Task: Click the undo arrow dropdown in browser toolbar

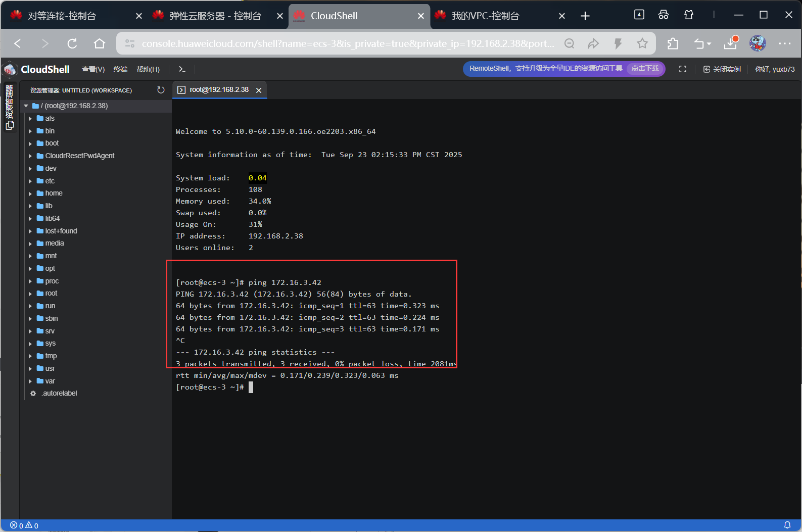Action: pos(702,43)
